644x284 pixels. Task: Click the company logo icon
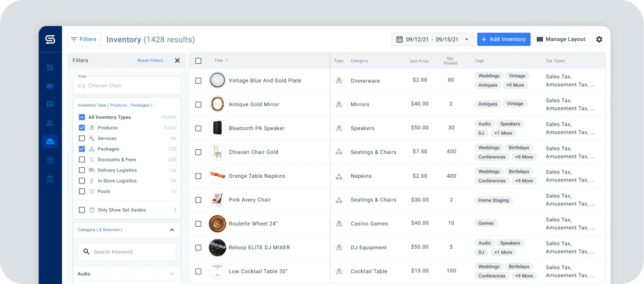point(50,39)
